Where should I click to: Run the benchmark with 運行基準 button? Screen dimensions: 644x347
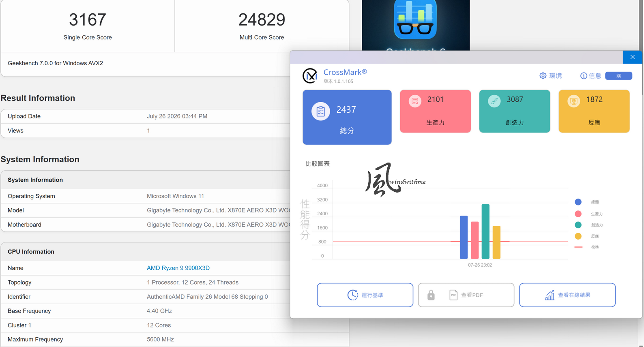[365, 295]
